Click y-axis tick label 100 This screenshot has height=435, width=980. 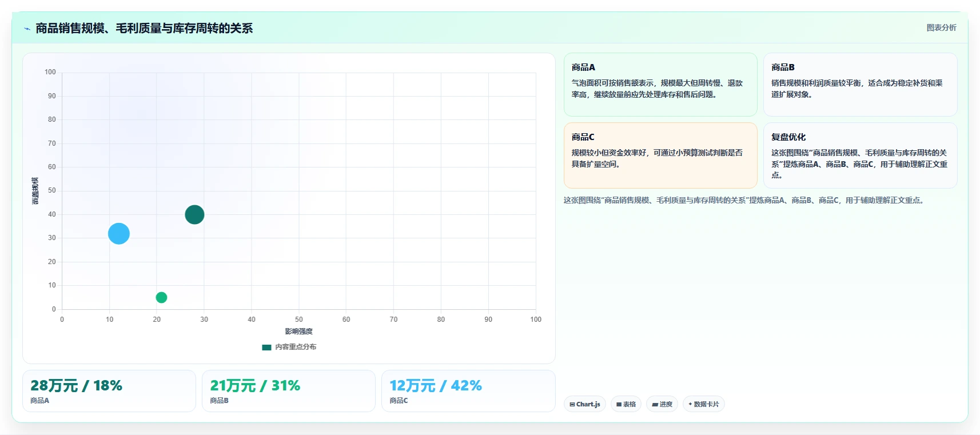50,72
